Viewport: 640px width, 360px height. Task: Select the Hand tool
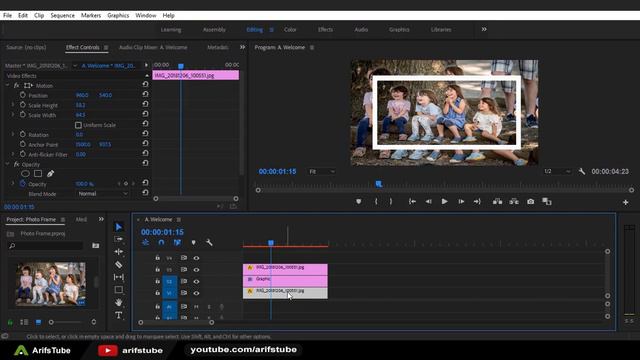[x=119, y=302]
